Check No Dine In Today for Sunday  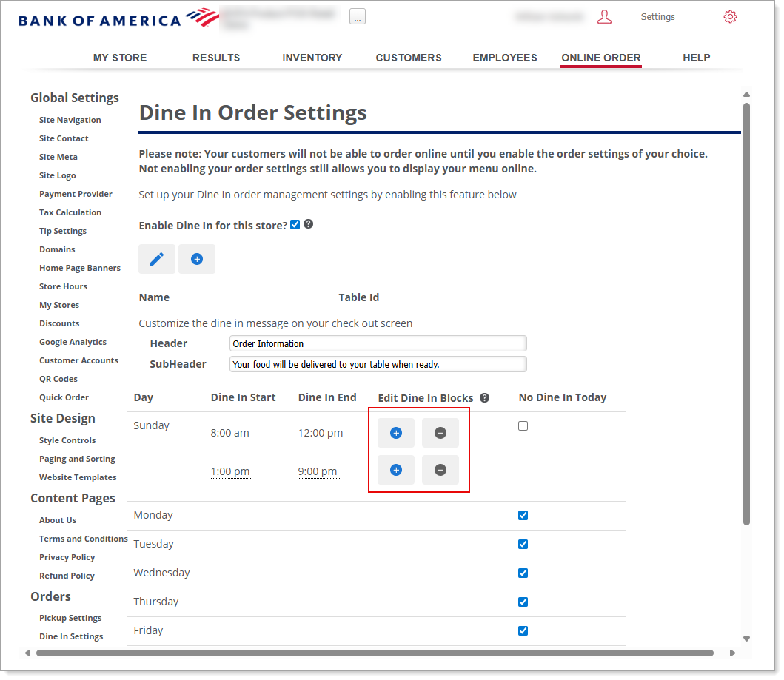tap(523, 425)
